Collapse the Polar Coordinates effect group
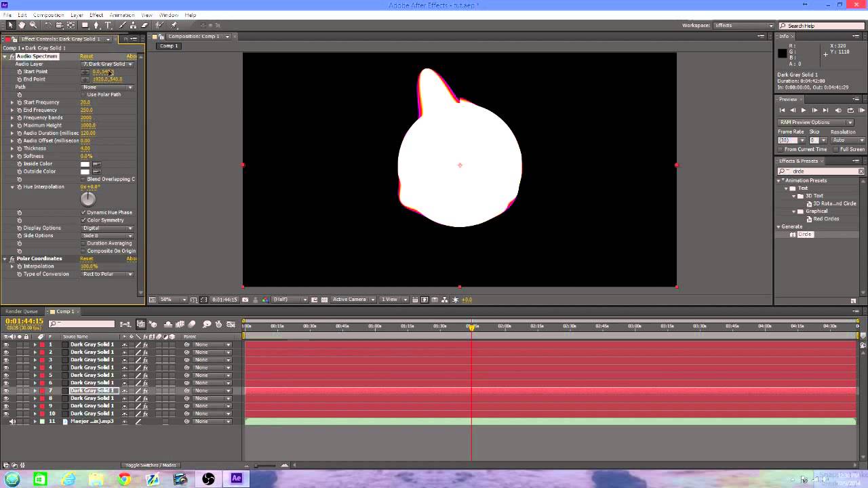 point(3,258)
